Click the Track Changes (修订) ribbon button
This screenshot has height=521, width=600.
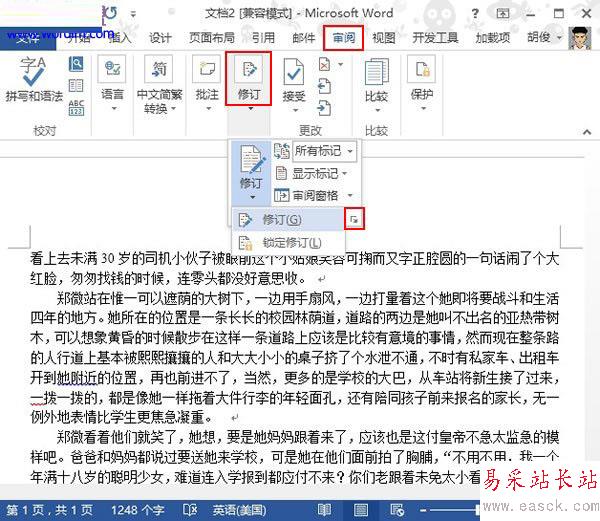249,79
